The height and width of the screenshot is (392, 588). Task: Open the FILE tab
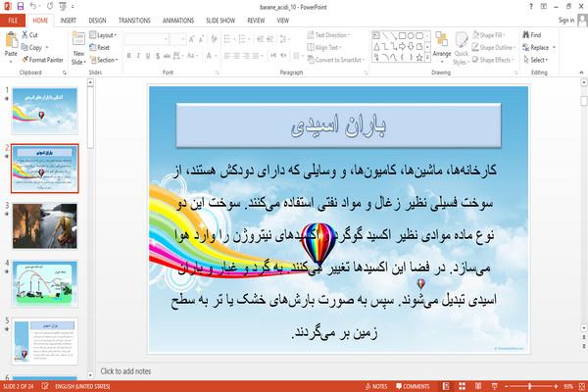coord(13,21)
